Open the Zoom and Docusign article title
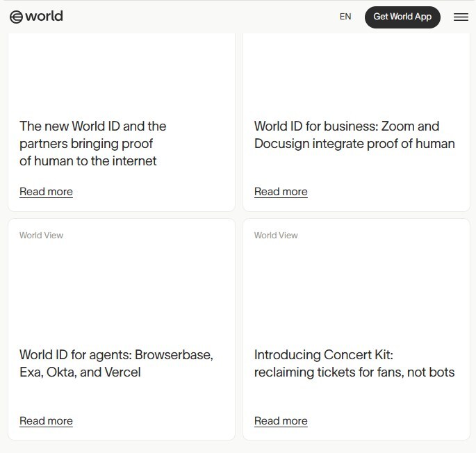Image resolution: width=476 pixels, height=453 pixels. click(354, 135)
